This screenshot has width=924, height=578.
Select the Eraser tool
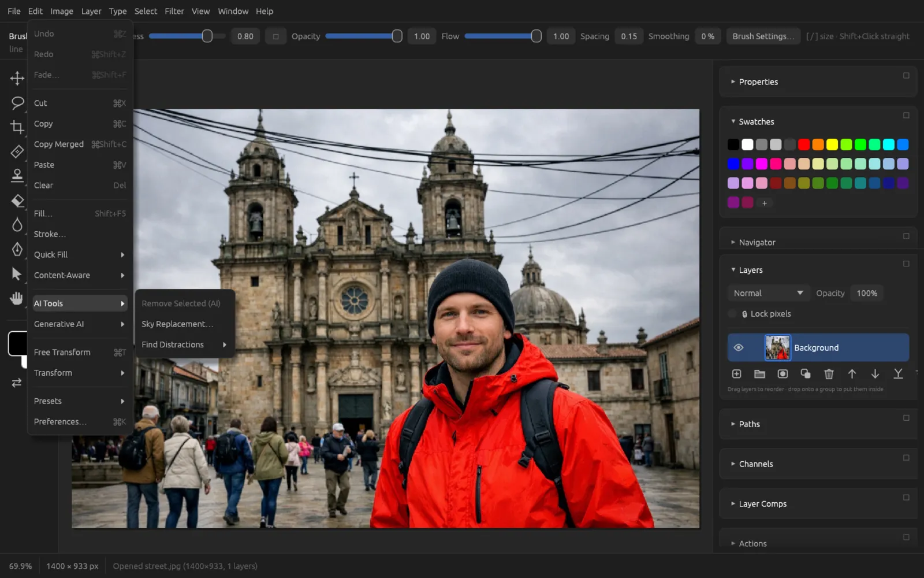[17, 201]
